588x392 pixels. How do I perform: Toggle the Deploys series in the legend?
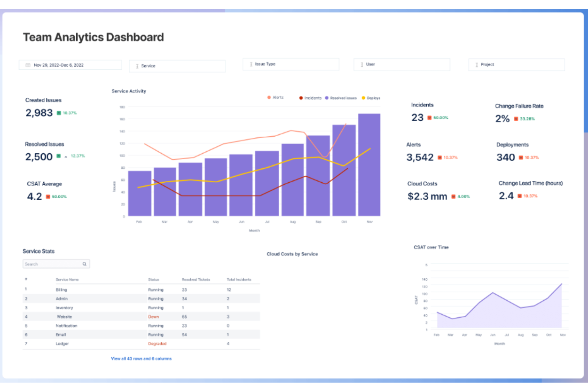click(371, 98)
